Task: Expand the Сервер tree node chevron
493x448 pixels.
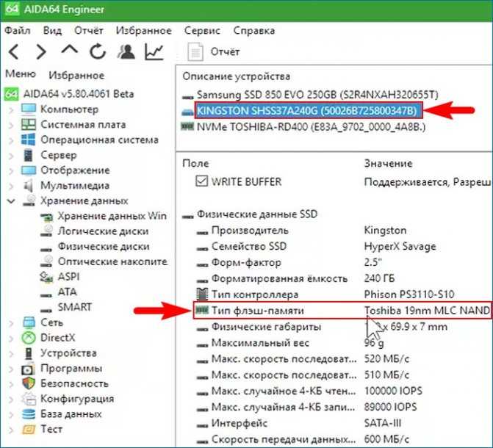Action: tap(11, 155)
